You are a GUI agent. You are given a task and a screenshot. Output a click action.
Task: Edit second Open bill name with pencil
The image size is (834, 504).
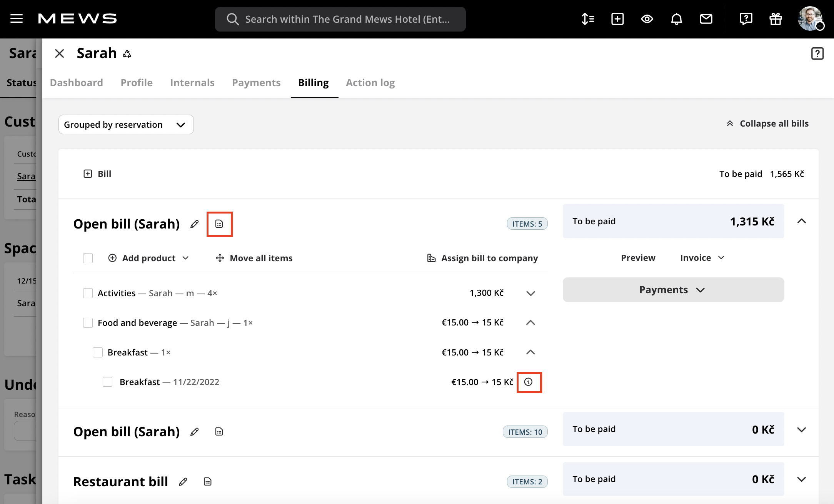(195, 432)
